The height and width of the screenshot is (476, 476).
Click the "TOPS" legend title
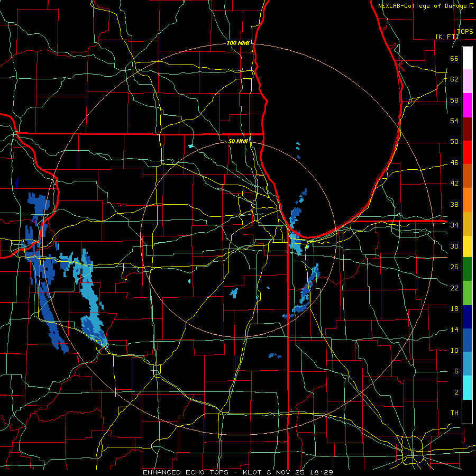465,32
